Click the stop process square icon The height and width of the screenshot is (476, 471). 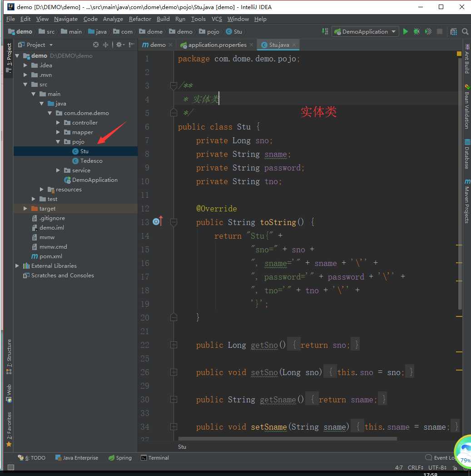(x=440, y=31)
